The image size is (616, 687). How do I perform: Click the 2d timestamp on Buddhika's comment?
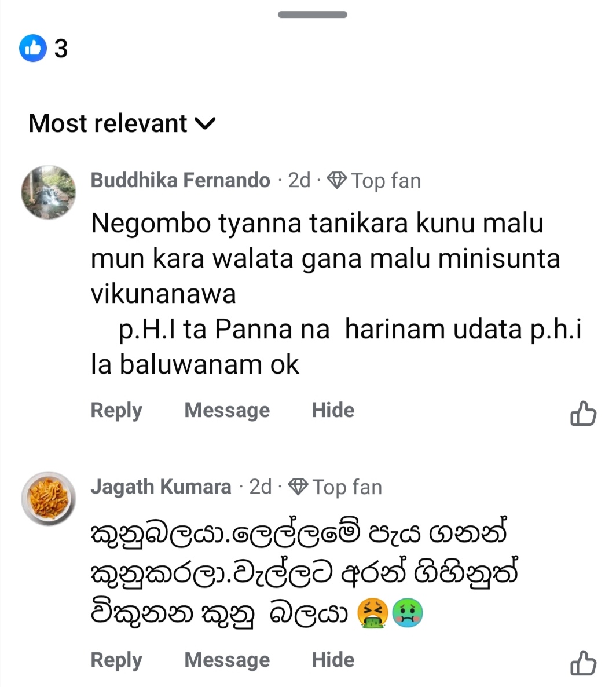tap(299, 181)
